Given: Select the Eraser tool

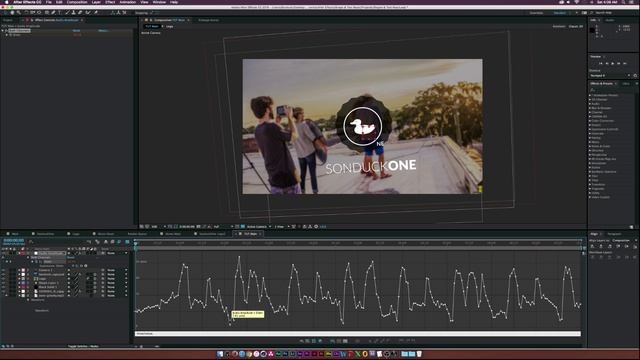Looking at the screenshot, I should (80, 13).
